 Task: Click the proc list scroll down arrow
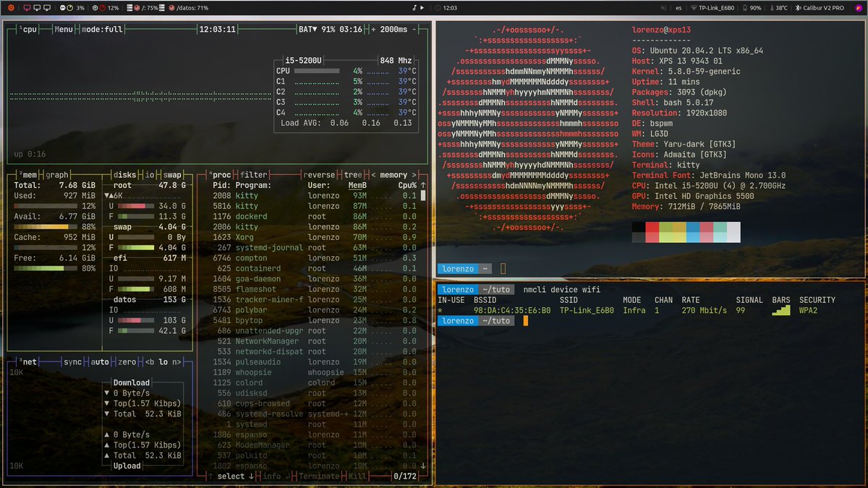point(423,466)
